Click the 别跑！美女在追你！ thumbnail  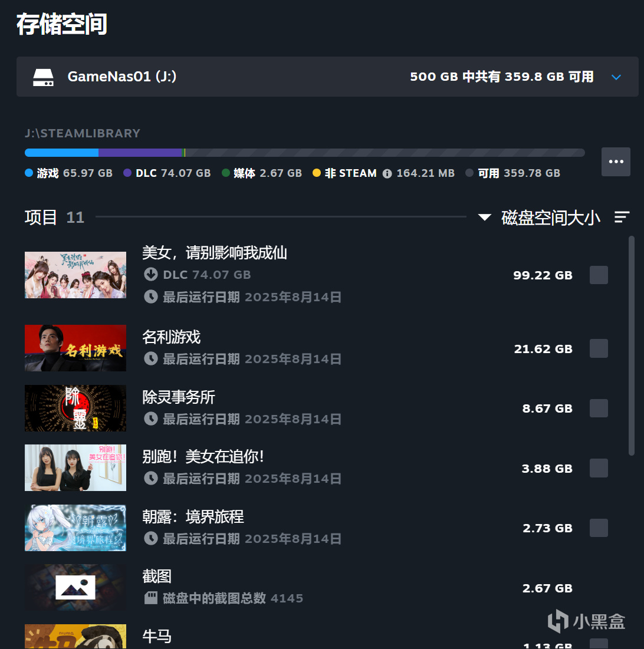click(75, 467)
